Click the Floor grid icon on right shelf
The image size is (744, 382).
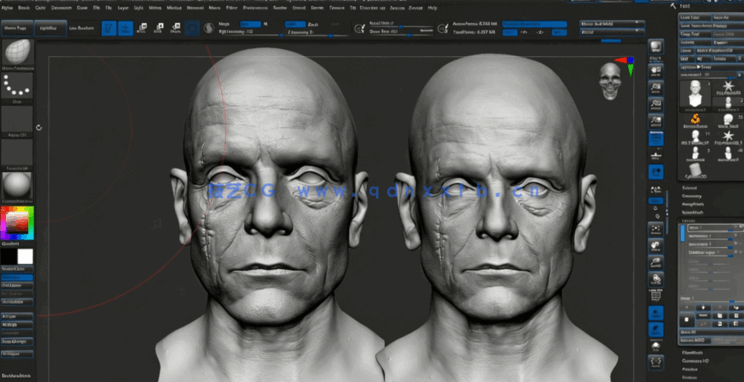pyautogui.click(x=656, y=155)
